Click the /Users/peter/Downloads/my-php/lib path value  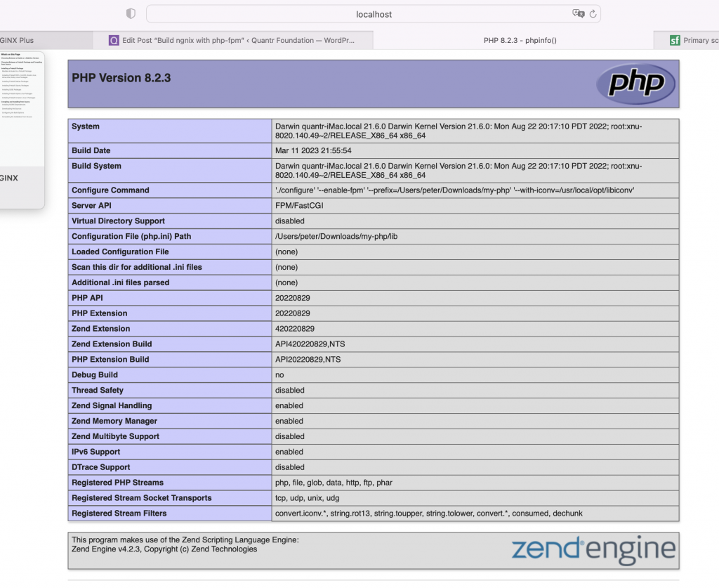[336, 236]
